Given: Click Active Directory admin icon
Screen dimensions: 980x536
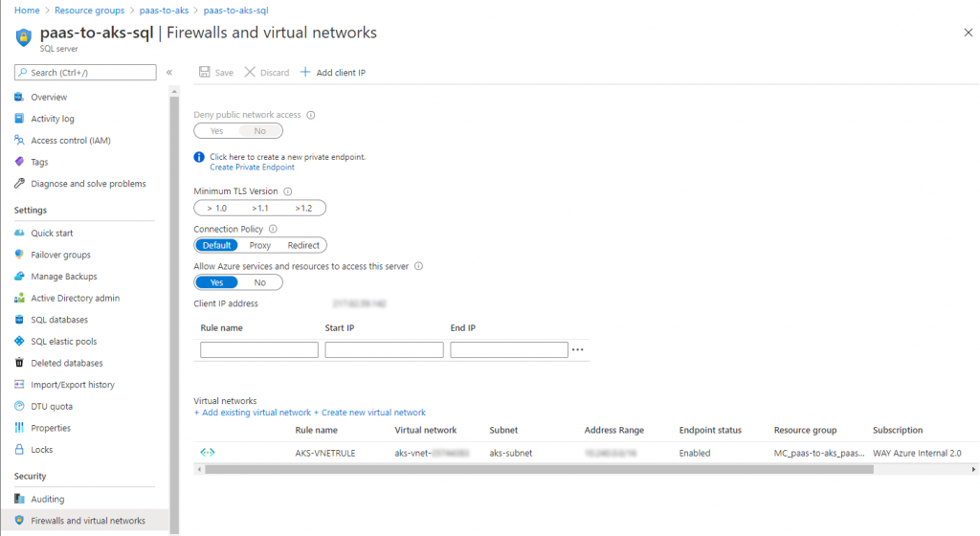Looking at the screenshot, I should 19,298.
